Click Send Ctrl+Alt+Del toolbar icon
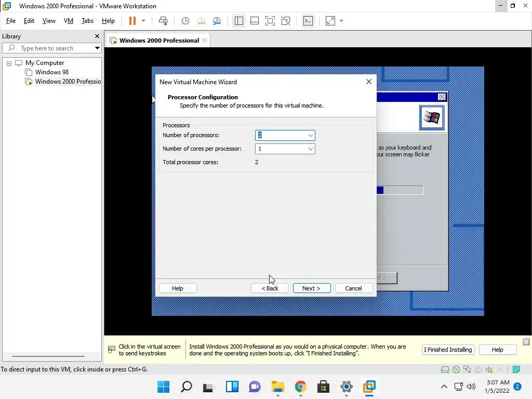The width and height of the screenshot is (532, 399). [x=163, y=21]
